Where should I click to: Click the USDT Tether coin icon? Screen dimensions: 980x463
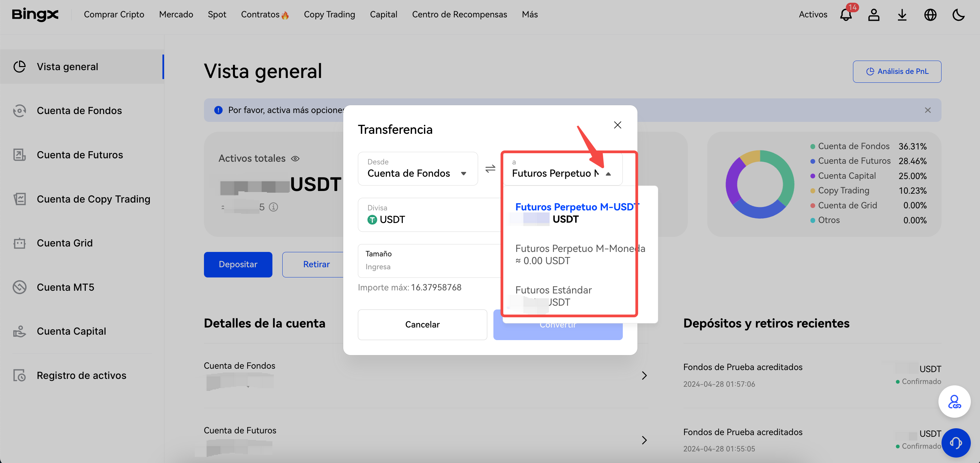coord(372,220)
